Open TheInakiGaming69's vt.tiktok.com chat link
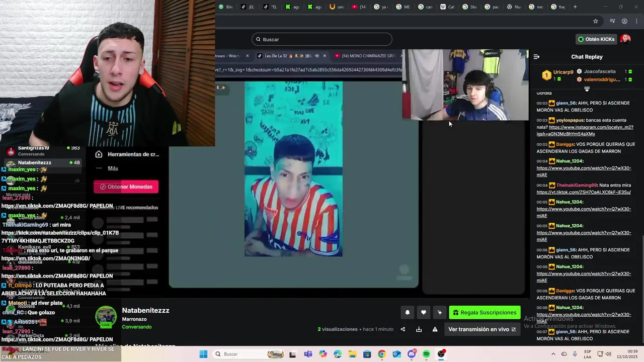 click(x=584, y=192)
